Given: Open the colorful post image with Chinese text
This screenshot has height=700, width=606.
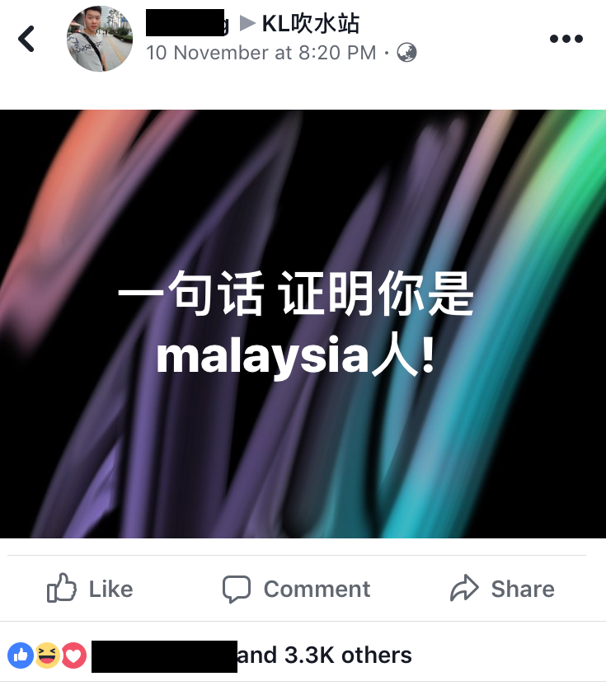Looking at the screenshot, I should (303, 324).
